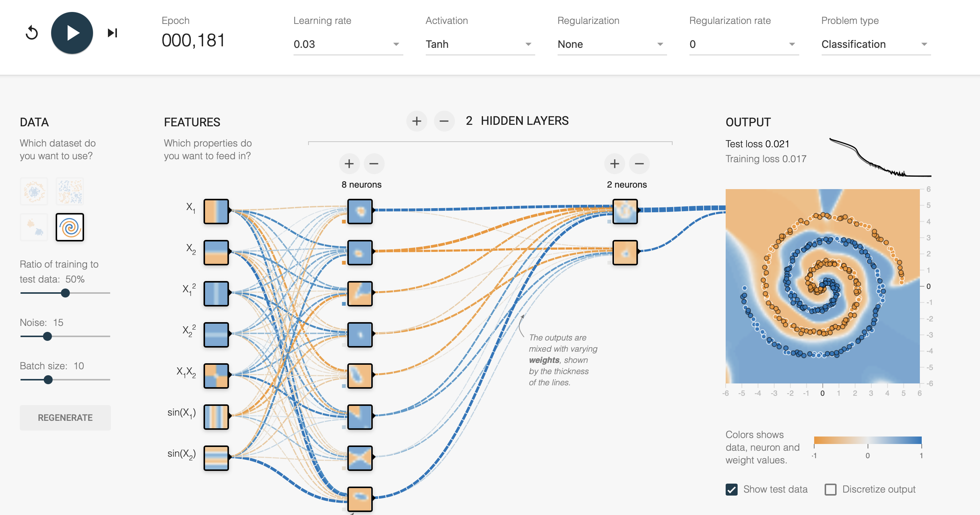Click the Noise slider handle
This screenshot has height=515, width=980.
pyautogui.click(x=47, y=336)
